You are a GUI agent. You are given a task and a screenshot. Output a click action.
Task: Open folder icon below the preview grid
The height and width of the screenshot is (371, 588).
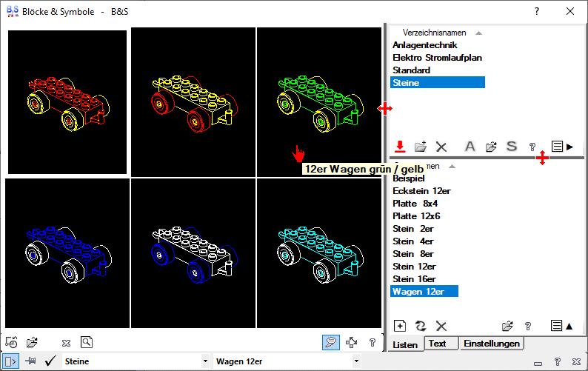(33, 342)
